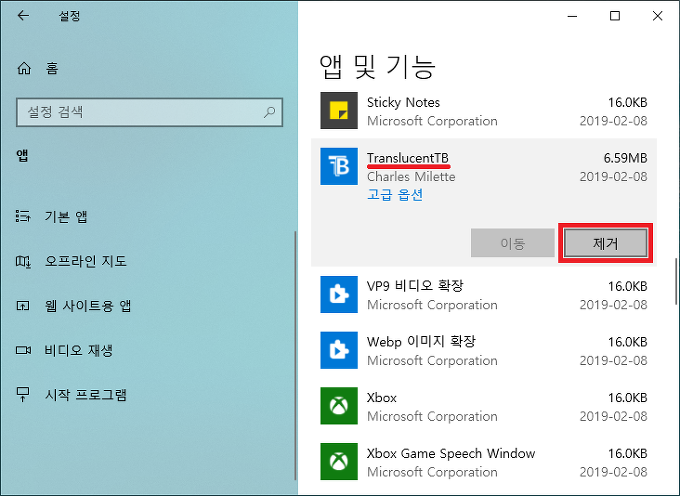Click the 설정 window title
The image size is (680, 496).
click(x=69, y=16)
